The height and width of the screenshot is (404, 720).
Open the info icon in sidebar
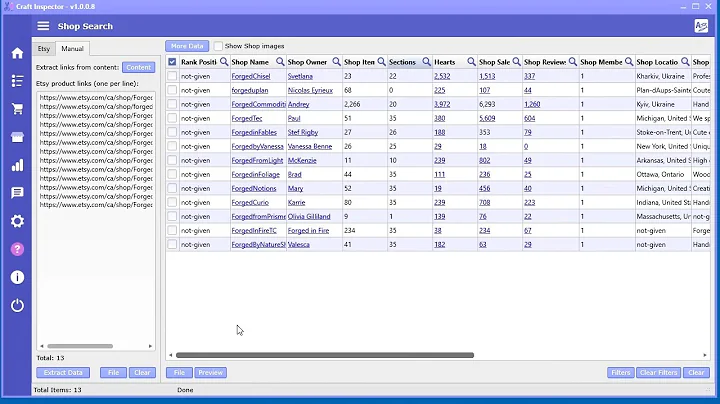pyautogui.click(x=17, y=277)
